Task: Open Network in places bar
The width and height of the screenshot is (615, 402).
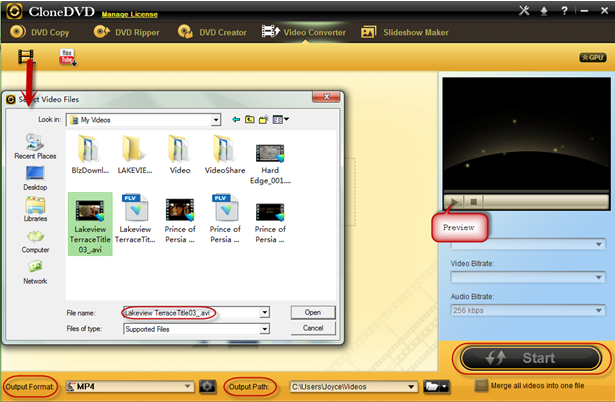Action: click(35, 273)
